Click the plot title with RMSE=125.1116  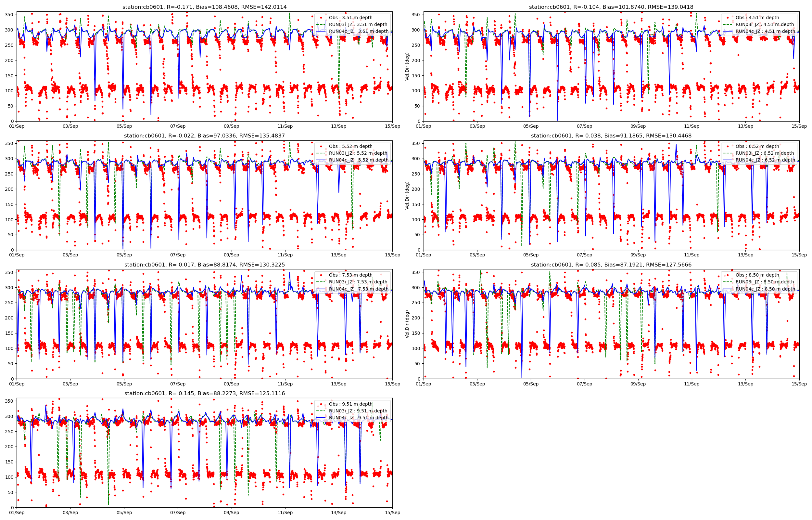pos(204,393)
